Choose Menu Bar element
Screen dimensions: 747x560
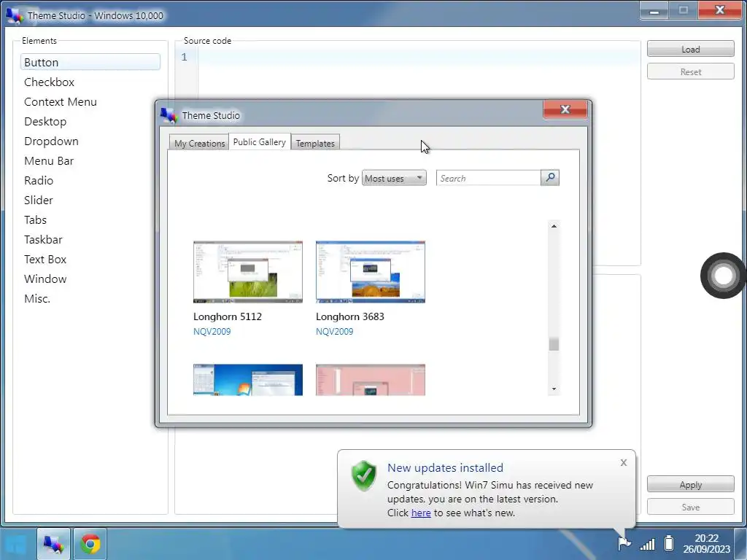tap(90, 161)
